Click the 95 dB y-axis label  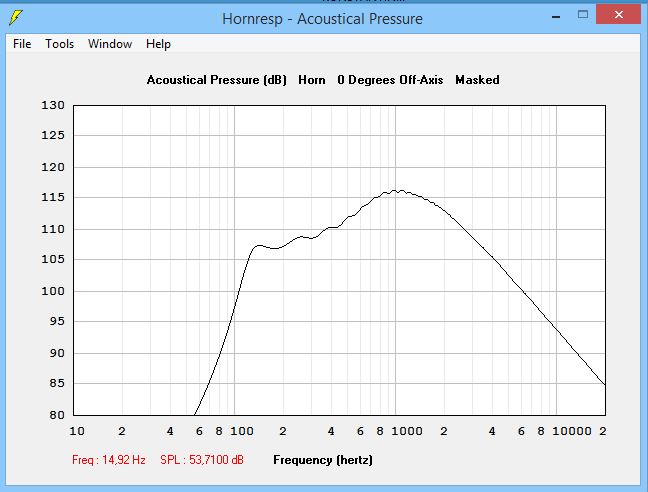pos(57,321)
